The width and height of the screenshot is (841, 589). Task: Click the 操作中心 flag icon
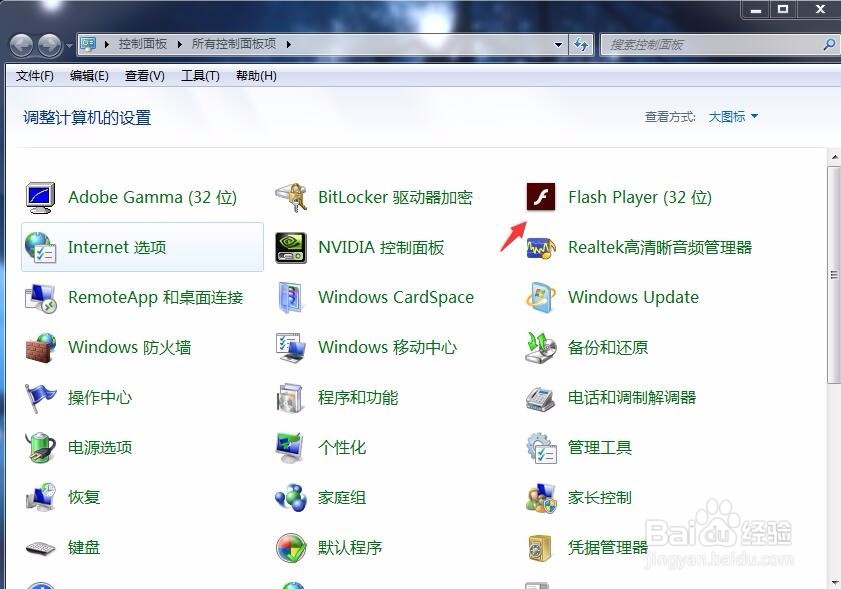pos(41,397)
